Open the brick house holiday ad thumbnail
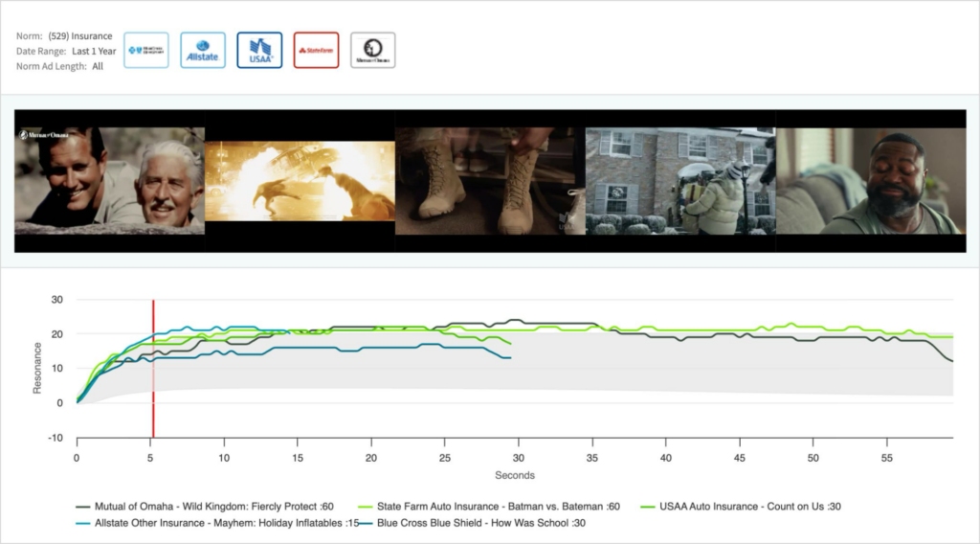This screenshot has width=980, height=544. click(x=679, y=181)
